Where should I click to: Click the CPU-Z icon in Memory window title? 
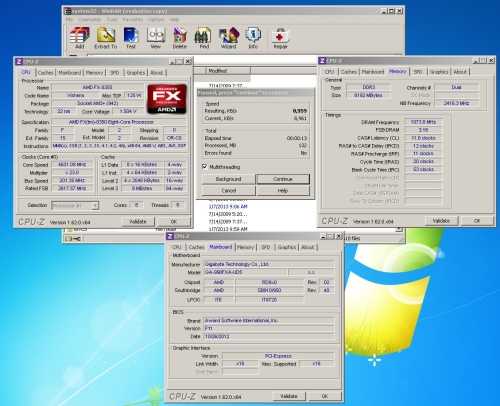coord(322,61)
